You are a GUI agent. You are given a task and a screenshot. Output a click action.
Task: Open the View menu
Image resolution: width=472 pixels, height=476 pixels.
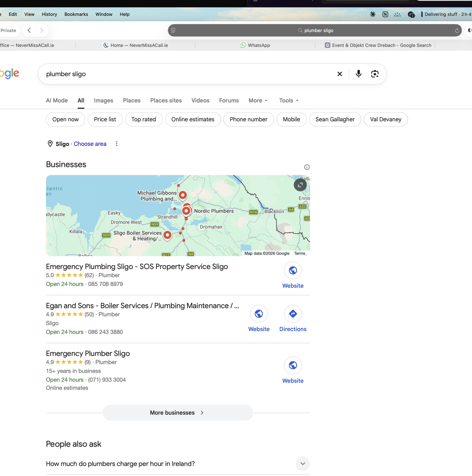click(x=29, y=14)
